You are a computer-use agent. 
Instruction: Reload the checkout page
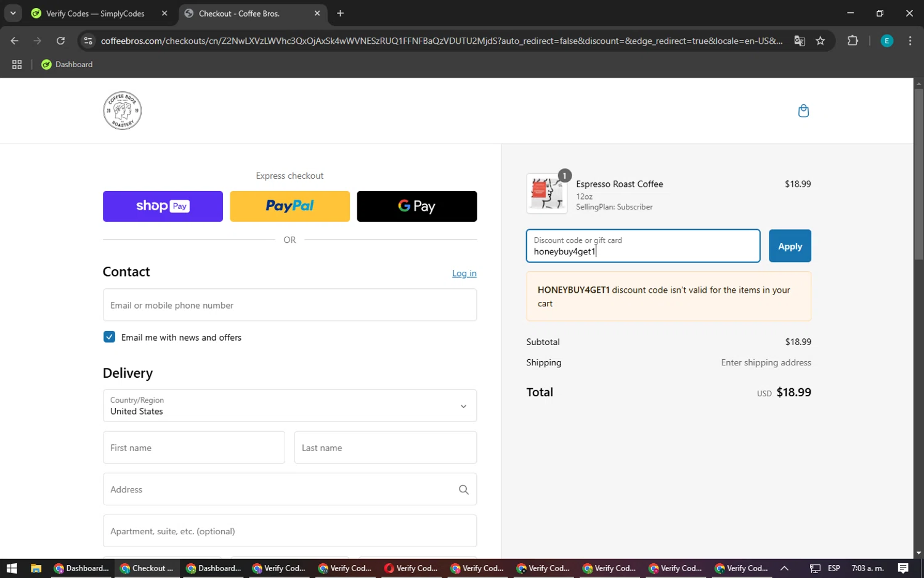click(60, 41)
